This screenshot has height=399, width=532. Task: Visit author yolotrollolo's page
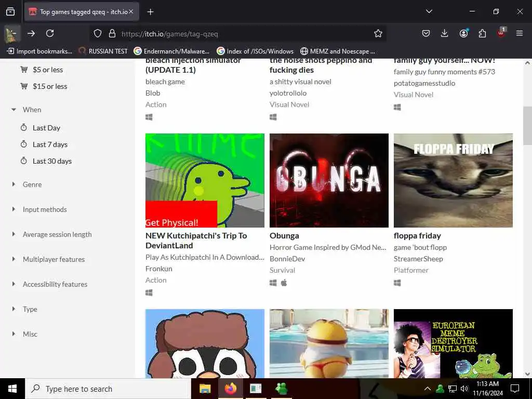pyautogui.click(x=288, y=93)
